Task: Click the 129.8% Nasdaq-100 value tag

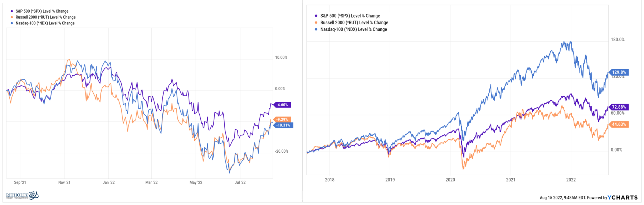Action: tap(619, 72)
